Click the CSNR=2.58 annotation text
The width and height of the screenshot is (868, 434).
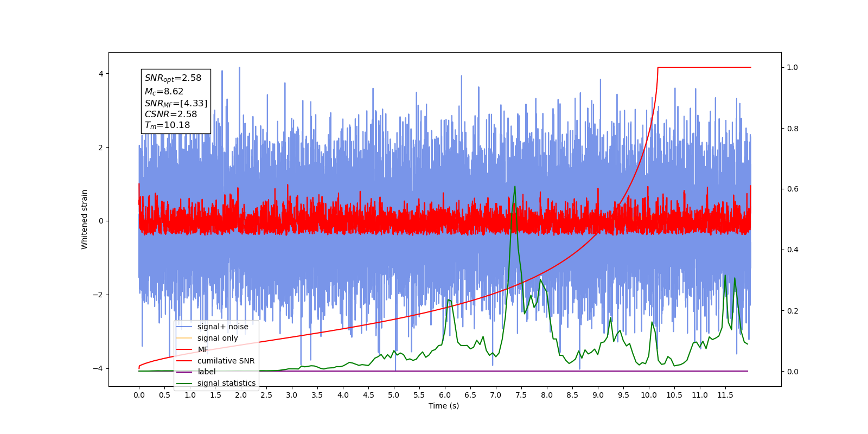171,114
